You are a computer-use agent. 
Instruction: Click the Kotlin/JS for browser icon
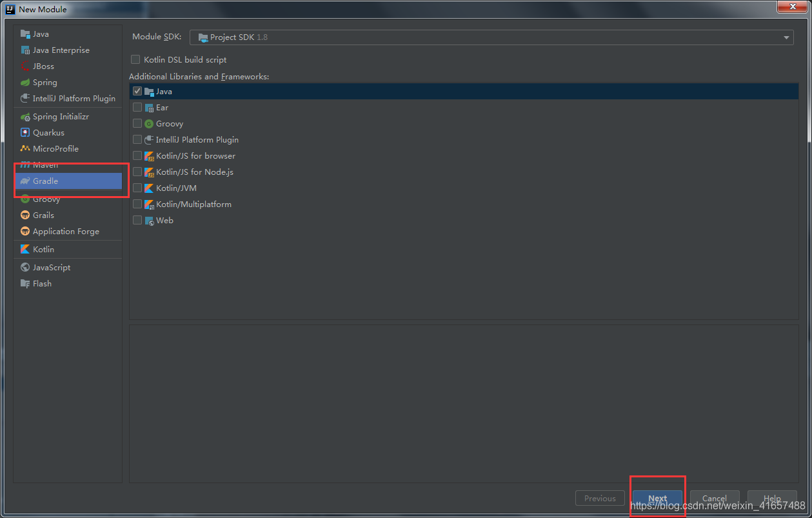(x=149, y=156)
